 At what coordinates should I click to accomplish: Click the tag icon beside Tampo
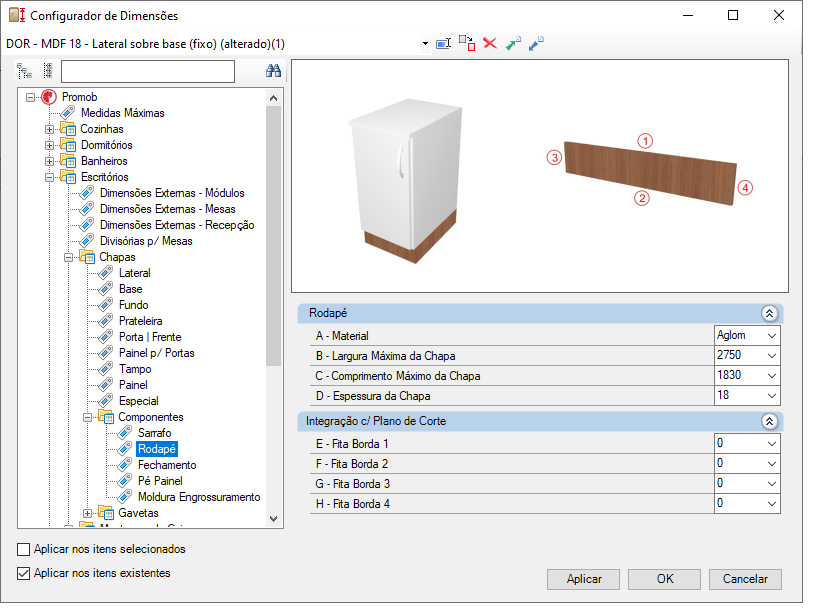106,369
